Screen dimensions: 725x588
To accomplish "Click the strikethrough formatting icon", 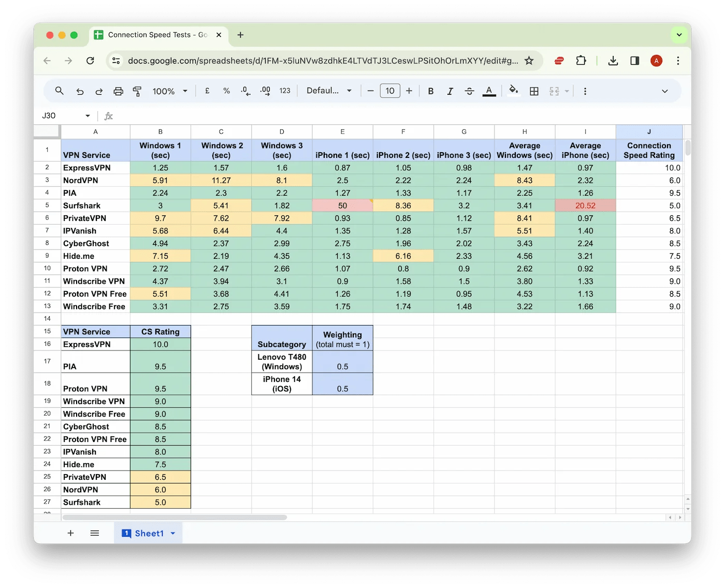I will click(469, 91).
